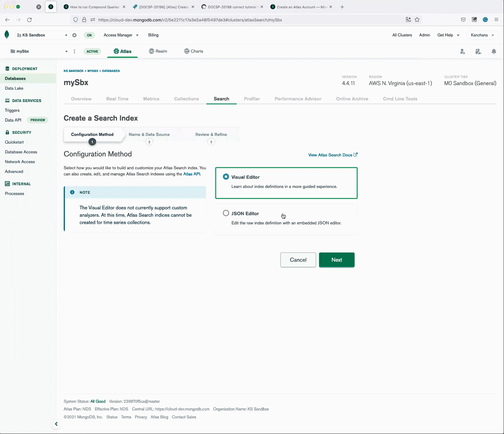Click the Next button

pos(337,260)
